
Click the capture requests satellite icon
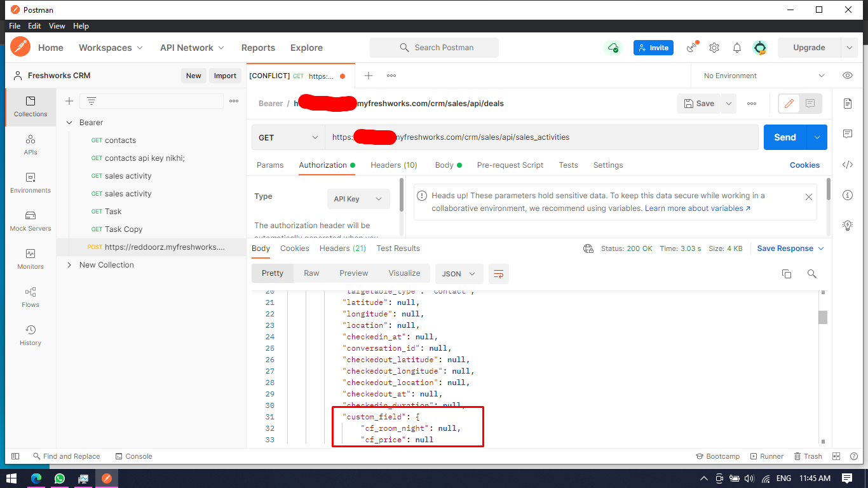(x=692, y=48)
